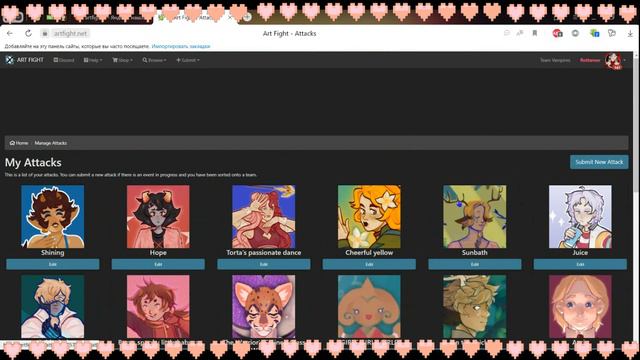Click the red extension icon in toolbar
This screenshot has width=640, height=360.
click(x=557, y=33)
